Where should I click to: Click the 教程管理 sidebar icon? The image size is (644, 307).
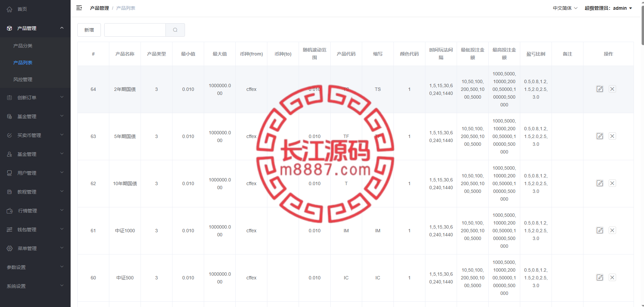9,192
